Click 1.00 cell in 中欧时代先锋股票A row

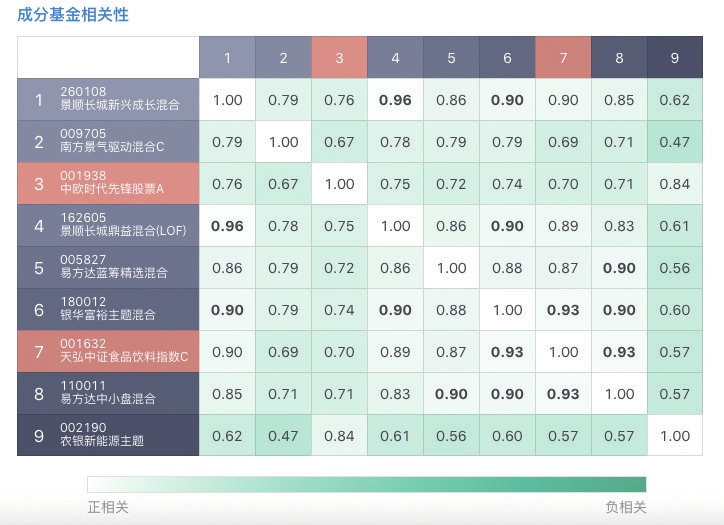click(x=339, y=184)
